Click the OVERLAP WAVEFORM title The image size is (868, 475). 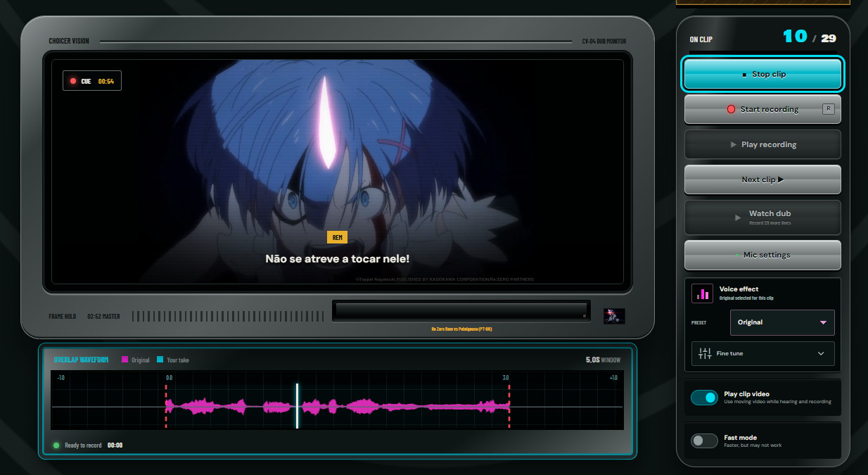(81, 360)
